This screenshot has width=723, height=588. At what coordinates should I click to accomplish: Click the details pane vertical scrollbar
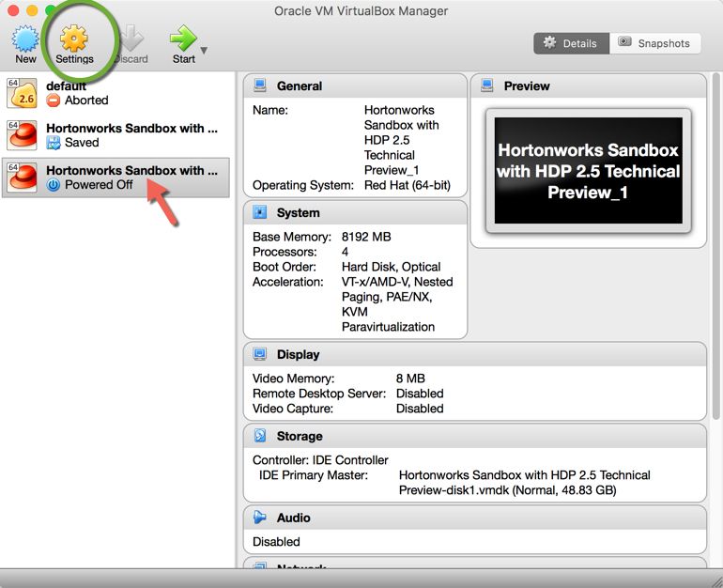click(716, 247)
